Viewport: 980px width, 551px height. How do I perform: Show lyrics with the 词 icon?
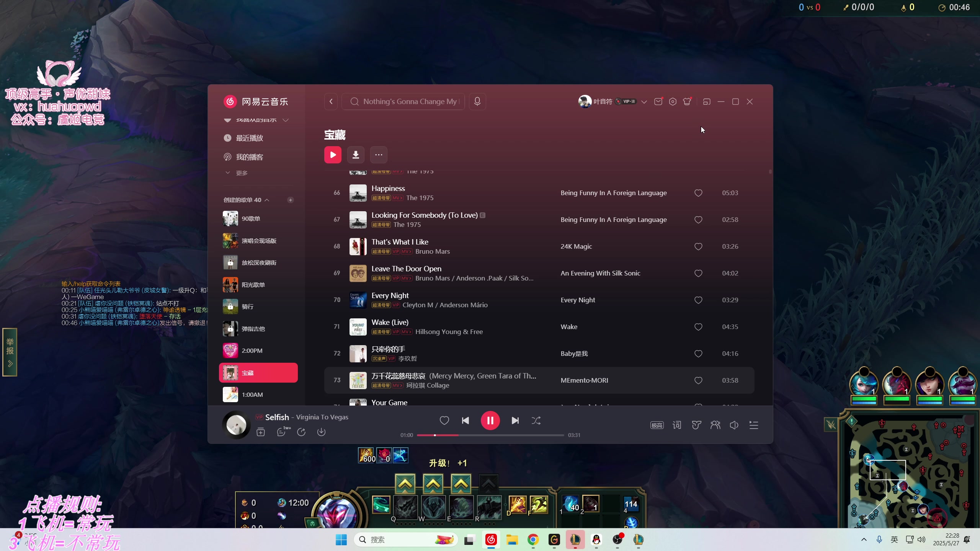pyautogui.click(x=677, y=425)
